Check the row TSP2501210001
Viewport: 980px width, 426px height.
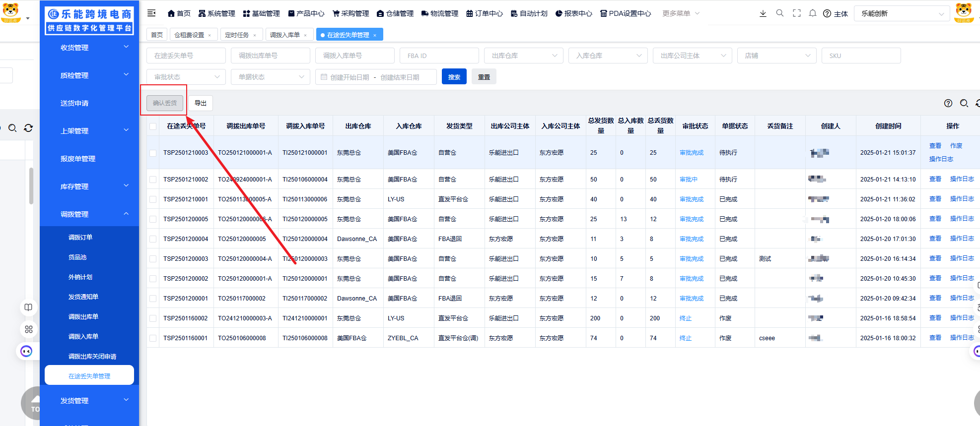tap(153, 199)
